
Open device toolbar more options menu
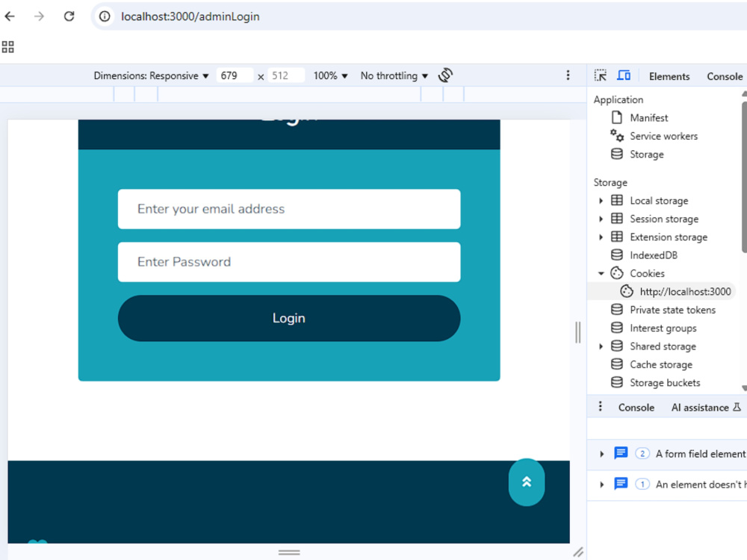[x=568, y=75]
